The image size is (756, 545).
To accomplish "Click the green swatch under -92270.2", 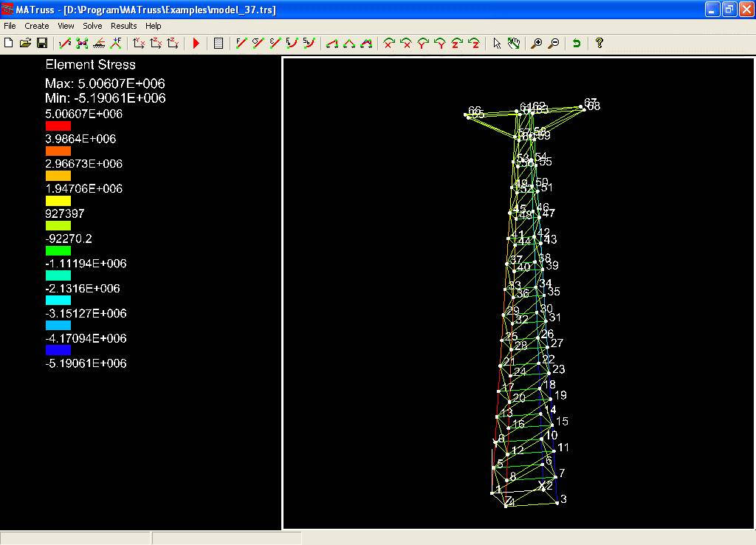I will [x=58, y=251].
